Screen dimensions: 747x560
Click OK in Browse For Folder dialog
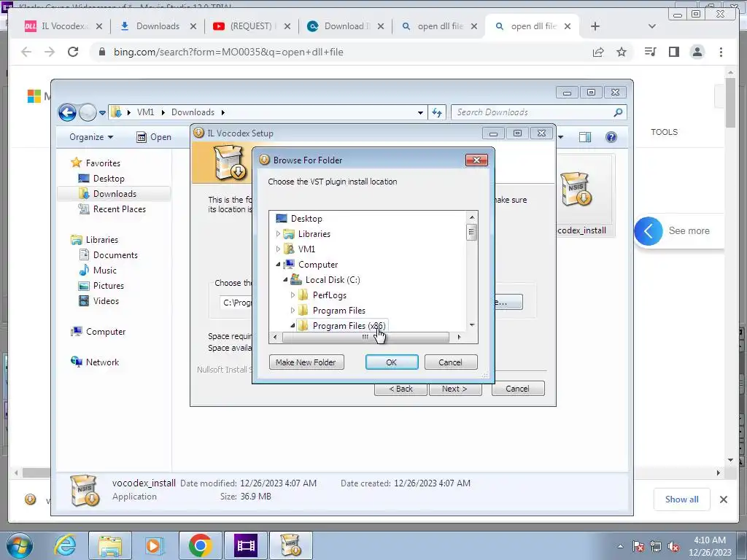click(x=392, y=362)
